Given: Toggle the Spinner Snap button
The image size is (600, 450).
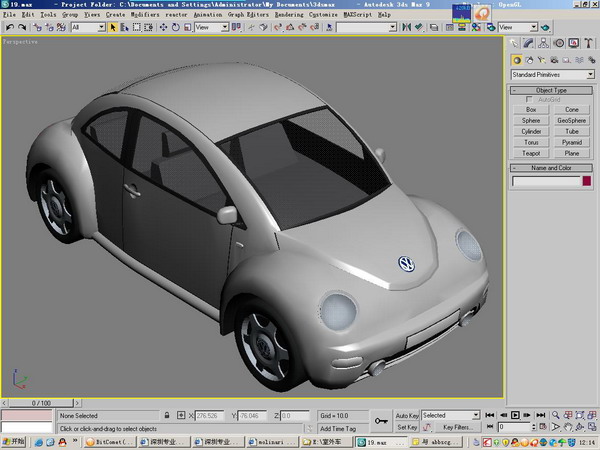Looking at the screenshot, I should pos(315,28).
